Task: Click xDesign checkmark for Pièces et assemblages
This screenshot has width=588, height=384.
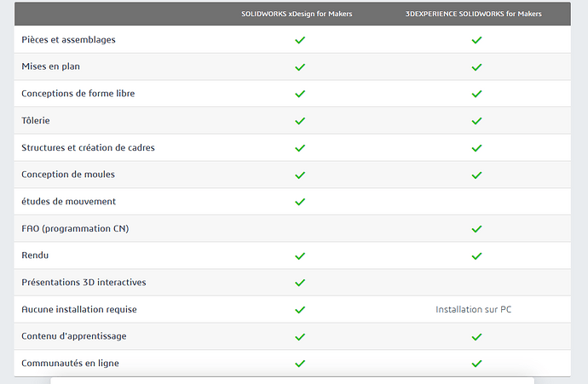Action: (x=300, y=40)
